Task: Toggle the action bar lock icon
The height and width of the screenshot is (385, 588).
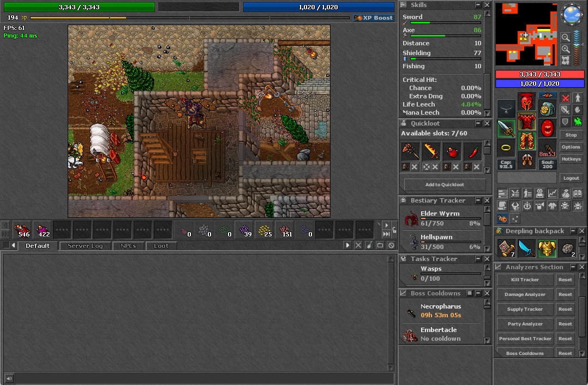Action: [394, 229]
